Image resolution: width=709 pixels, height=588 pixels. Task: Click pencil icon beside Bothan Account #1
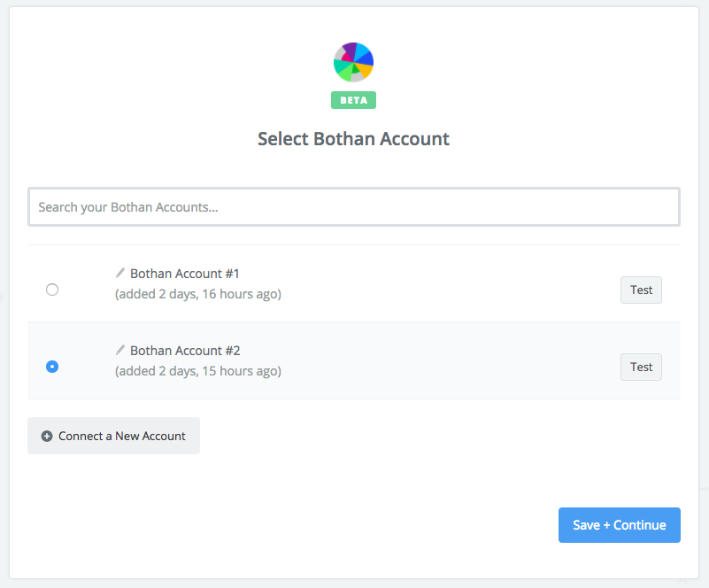click(x=119, y=273)
